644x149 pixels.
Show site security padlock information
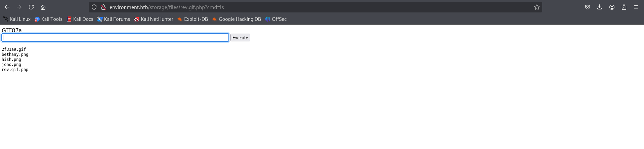click(x=103, y=7)
